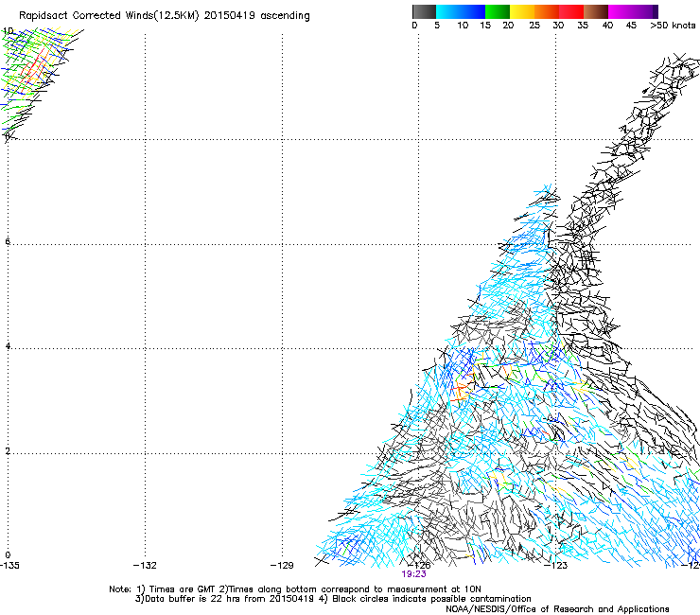Click the '25' legend scale label
Screen dimensions: 700x615
(534, 26)
